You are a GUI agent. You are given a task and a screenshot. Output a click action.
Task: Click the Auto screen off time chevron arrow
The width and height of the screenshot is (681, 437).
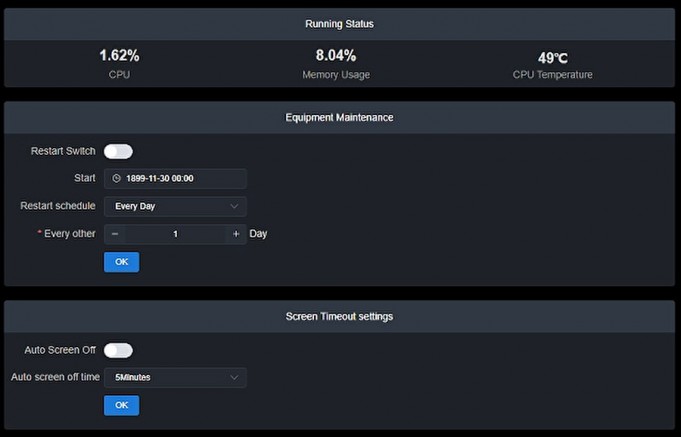click(x=234, y=377)
